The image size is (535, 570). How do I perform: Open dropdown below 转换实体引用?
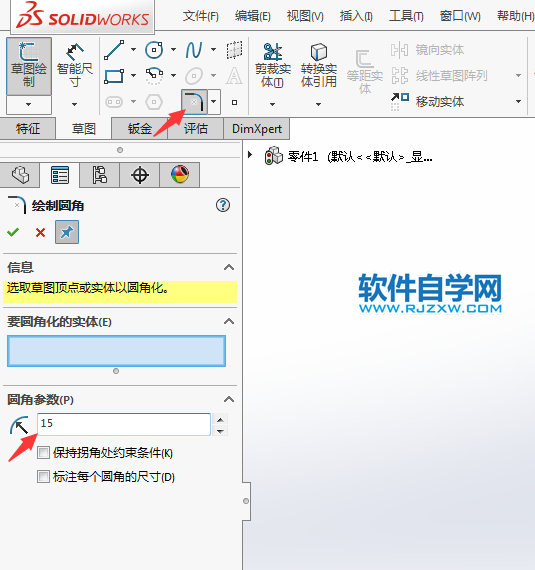tap(318, 105)
